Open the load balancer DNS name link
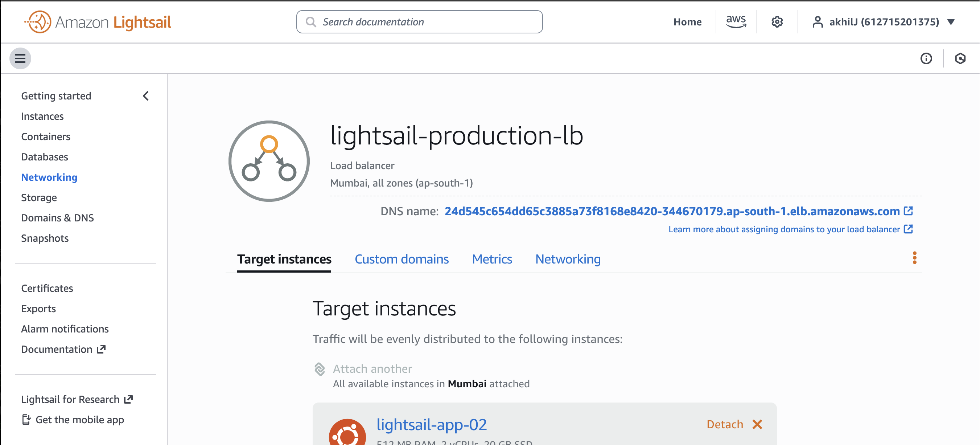Screen dimensions: 980x445 coord(672,211)
